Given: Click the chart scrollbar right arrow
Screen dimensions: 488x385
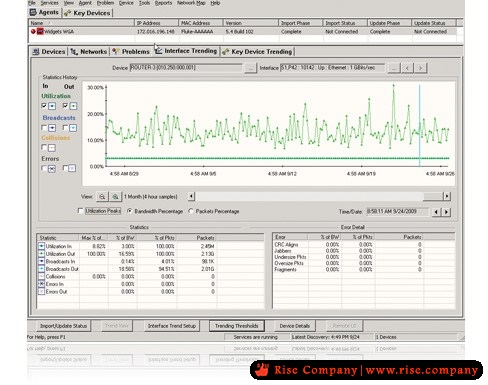Looking at the screenshot, I should tap(447, 196).
